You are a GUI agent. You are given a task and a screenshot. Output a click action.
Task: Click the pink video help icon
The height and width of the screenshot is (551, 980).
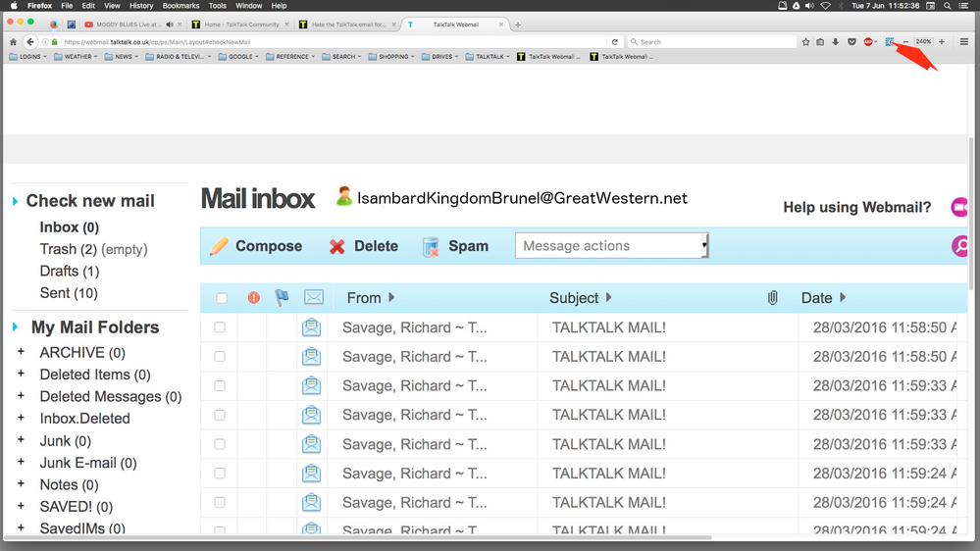point(959,207)
